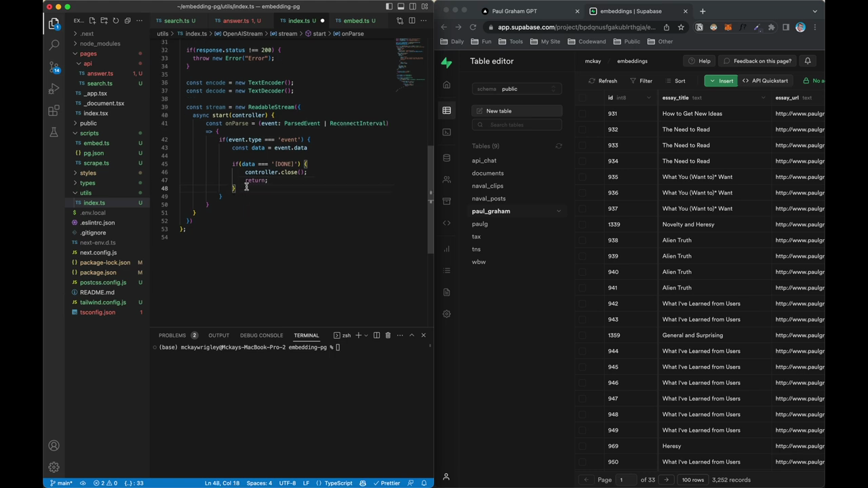Click New File icon in Explorer header

(92, 21)
